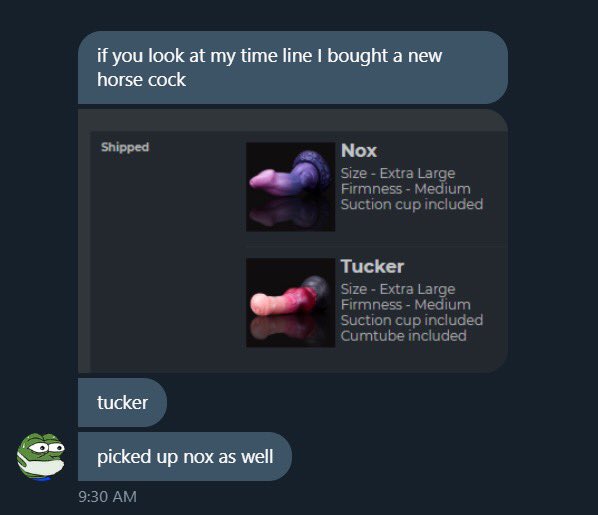Click the Nox product title

359,150
